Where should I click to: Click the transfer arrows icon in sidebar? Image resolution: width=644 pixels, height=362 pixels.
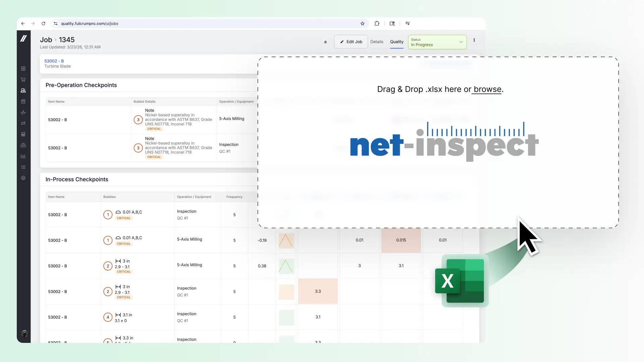(x=23, y=123)
